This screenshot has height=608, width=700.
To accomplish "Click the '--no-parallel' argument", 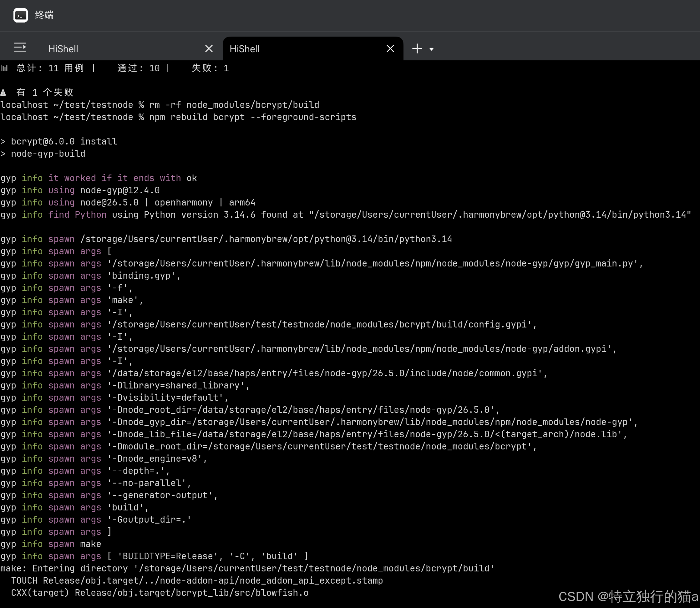I will tap(149, 484).
